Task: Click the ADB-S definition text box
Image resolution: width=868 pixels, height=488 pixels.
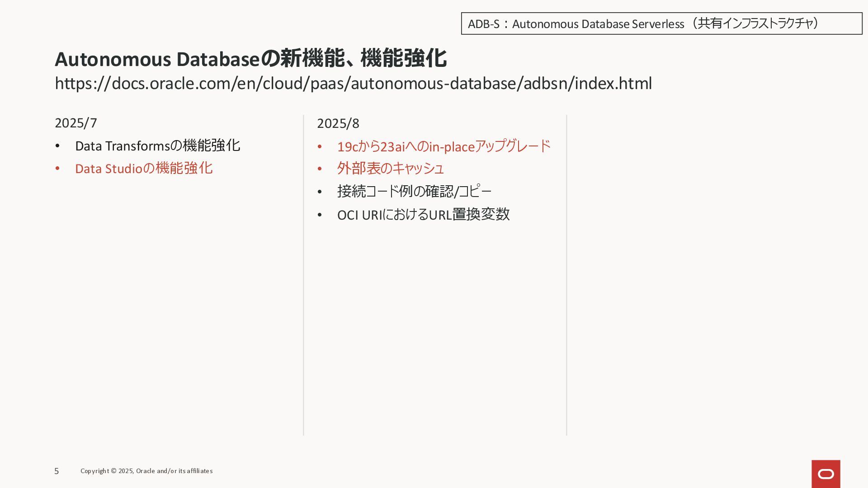Action: [661, 23]
